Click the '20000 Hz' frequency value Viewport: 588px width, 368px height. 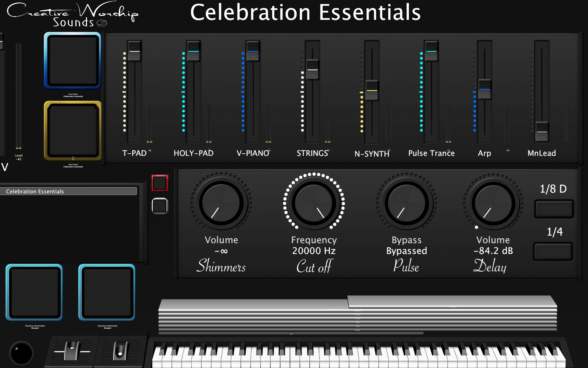click(314, 251)
